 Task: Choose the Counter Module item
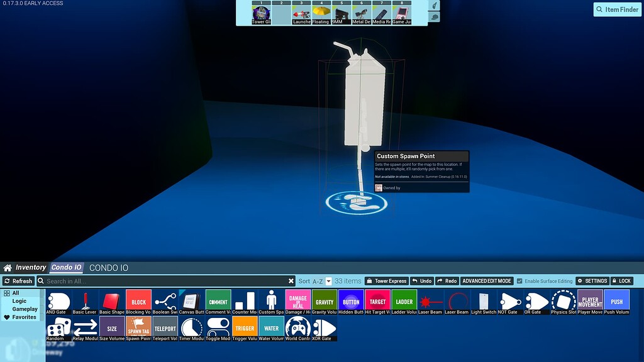click(x=245, y=302)
